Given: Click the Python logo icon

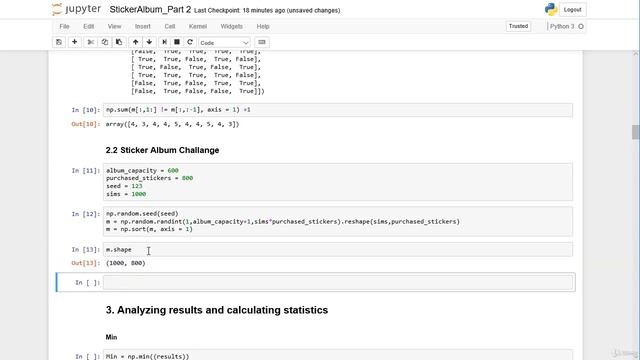Looking at the screenshot, I should (551, 9).
